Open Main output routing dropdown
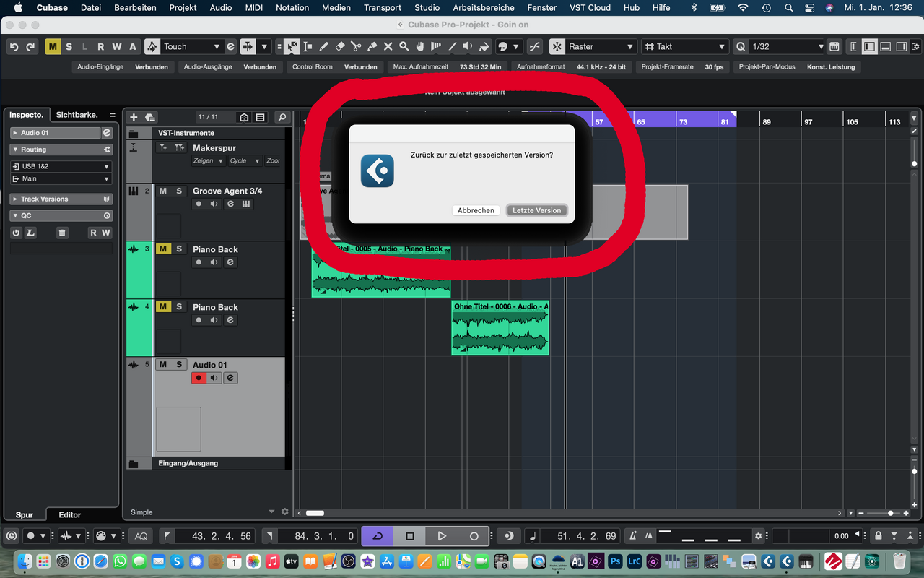This screenshot has width=924, height=578. pos(61,178)
